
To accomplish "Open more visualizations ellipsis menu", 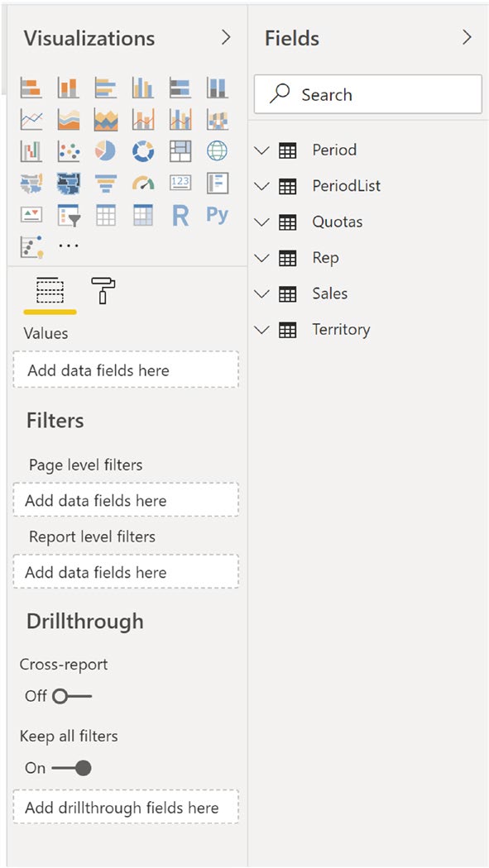I will [x=69, y=246].
